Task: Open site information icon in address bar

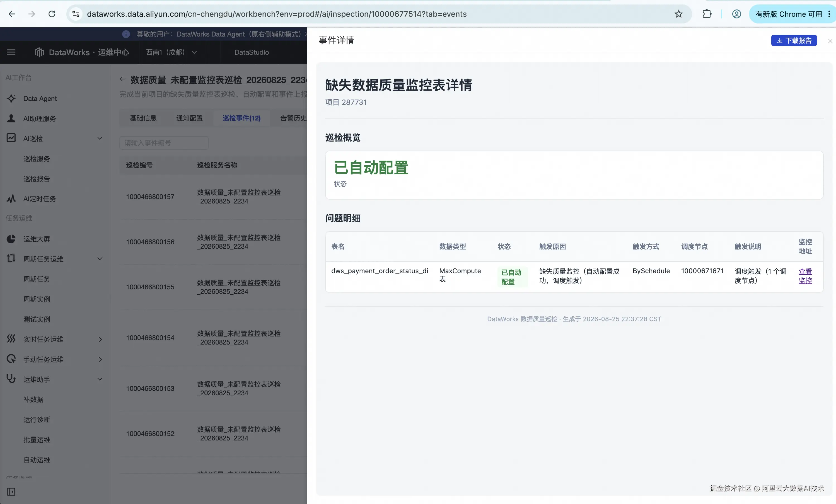Action: (x=76, y=14)
